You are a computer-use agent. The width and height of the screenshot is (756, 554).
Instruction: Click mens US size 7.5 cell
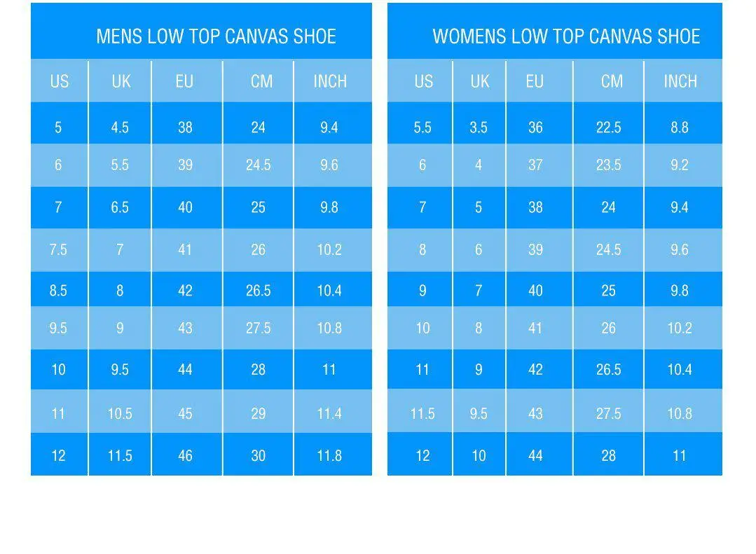(x=58, y=250)
